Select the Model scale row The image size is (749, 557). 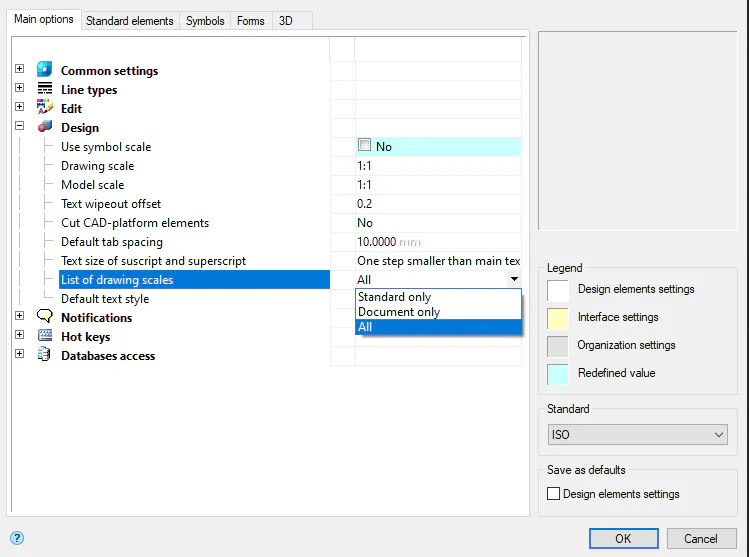pos(93,185)
